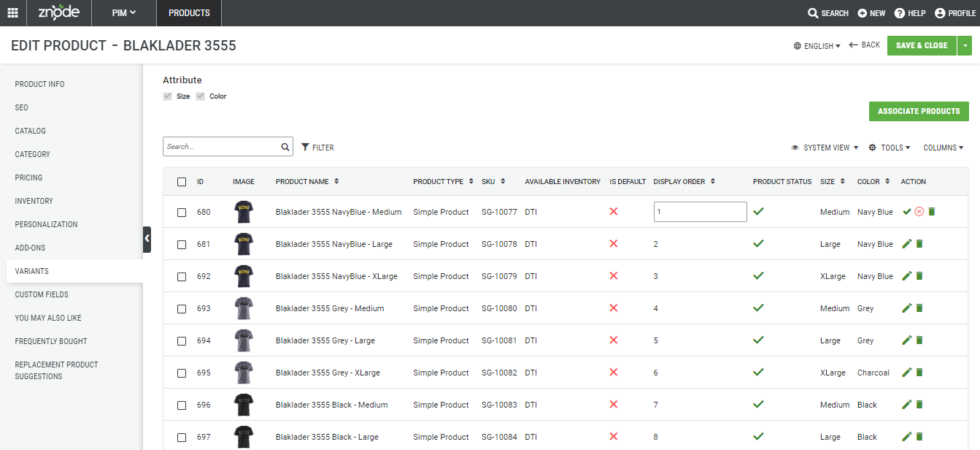
Task: Check the row 693 checkbox
Action: coord(182,309)
